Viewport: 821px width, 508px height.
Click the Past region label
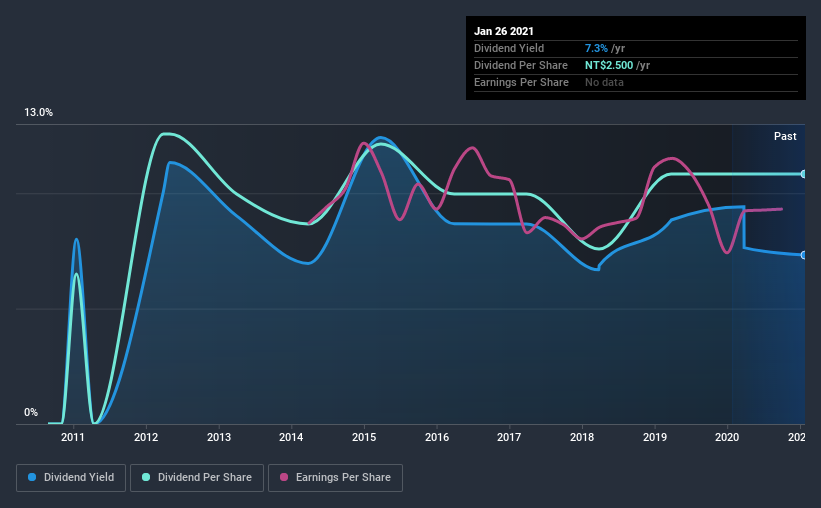tap(785, 137)
